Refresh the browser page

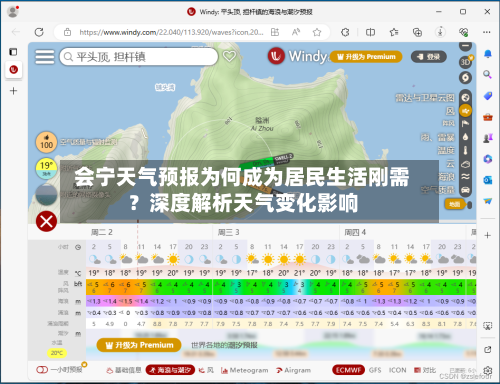[39, 32]
